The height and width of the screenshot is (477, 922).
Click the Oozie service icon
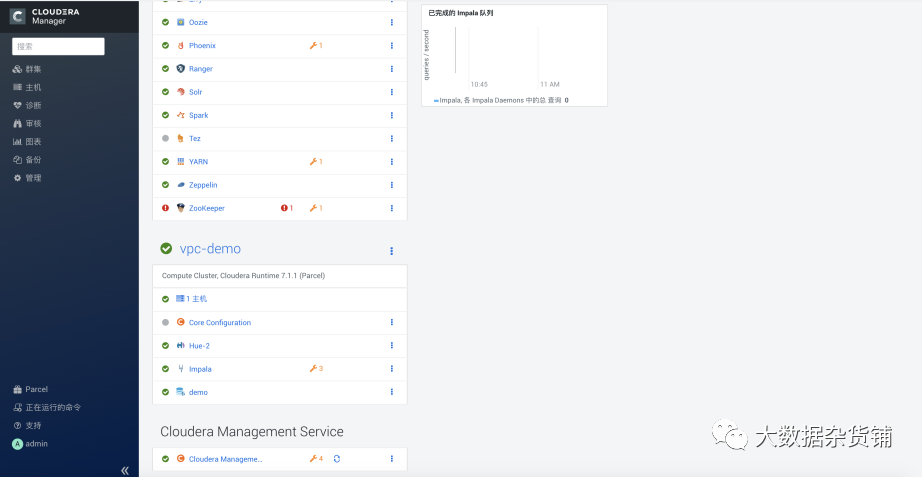tap(181, 22)
